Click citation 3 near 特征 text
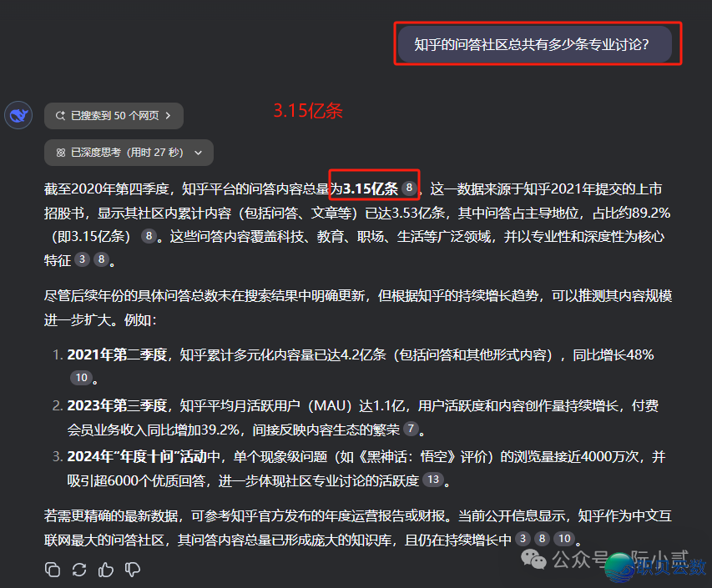Viewport: 712px width, 588px height. 82,259
